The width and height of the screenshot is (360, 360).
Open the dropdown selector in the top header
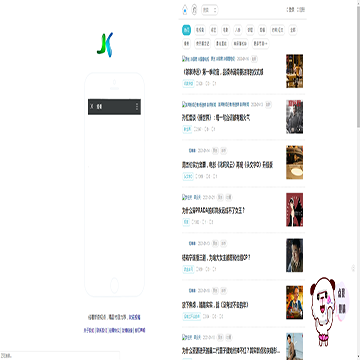coord(210,10)
